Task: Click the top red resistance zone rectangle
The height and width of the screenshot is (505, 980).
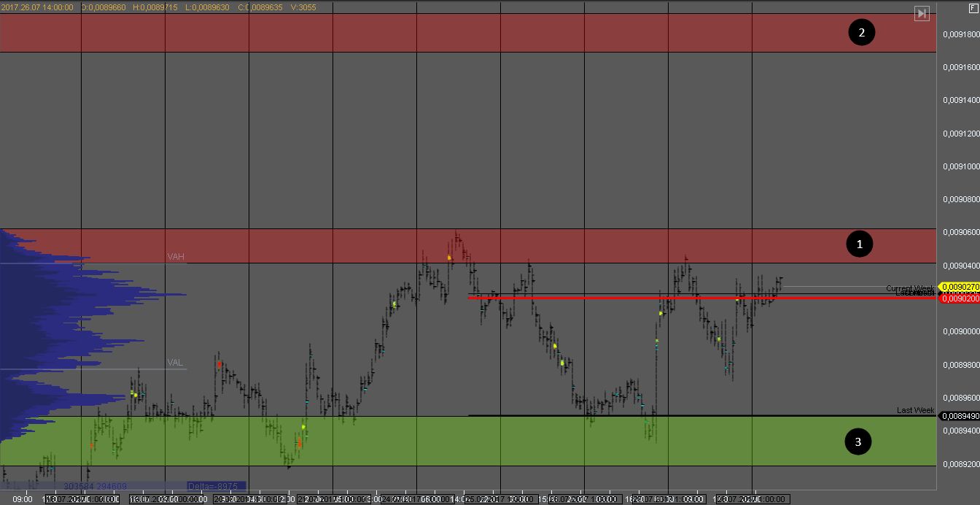Action: tap(467, 32)
